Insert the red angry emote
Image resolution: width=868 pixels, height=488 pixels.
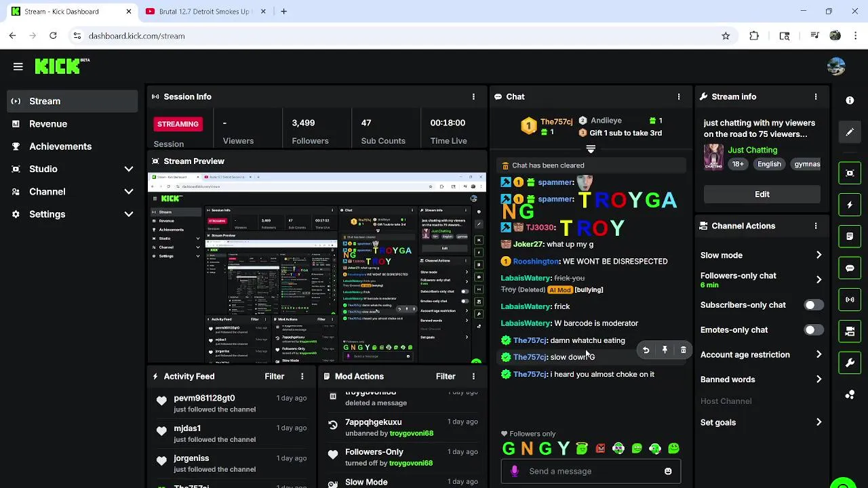[x=600, y=449]
